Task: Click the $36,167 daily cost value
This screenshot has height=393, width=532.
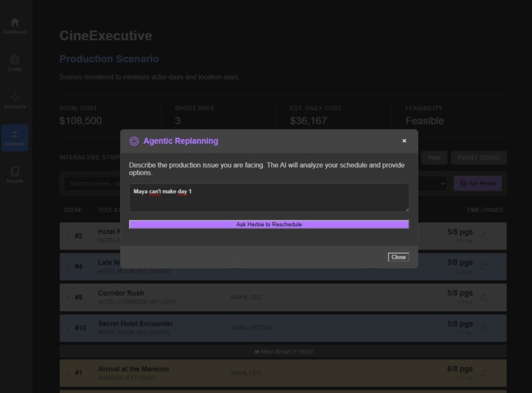Action: tap(308, 121)
